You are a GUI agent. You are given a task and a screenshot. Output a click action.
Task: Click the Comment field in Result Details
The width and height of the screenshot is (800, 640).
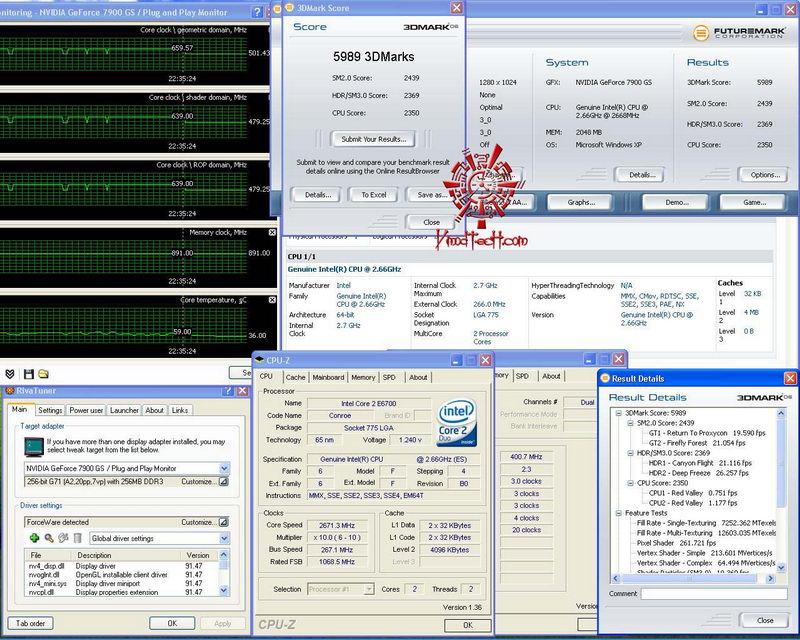(x=714, y=594)
